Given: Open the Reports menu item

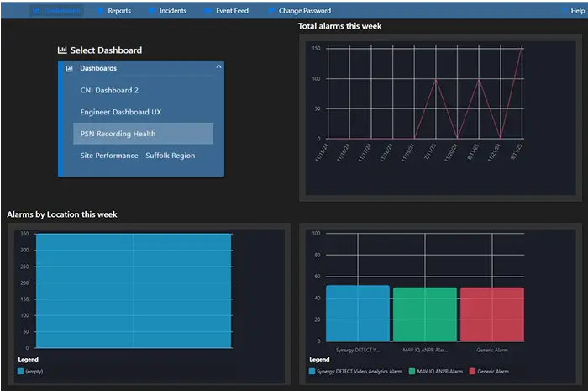Looking at the screenshot, I should 118,11.
